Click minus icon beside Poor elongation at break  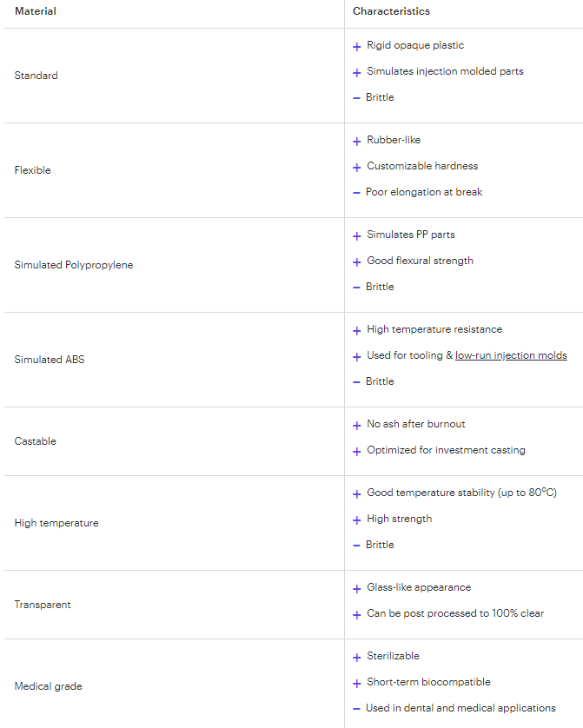pyautogui.click(x=356, y=193)
